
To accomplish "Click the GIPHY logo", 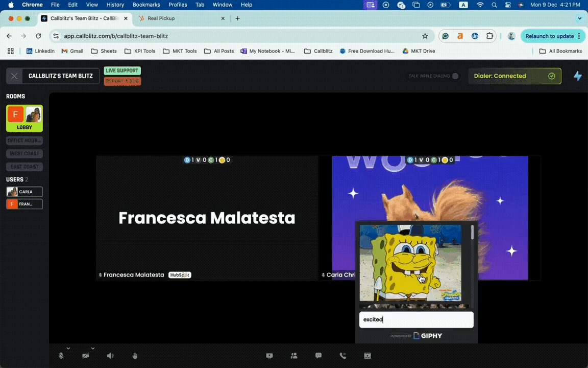I will tap(428, 336).
